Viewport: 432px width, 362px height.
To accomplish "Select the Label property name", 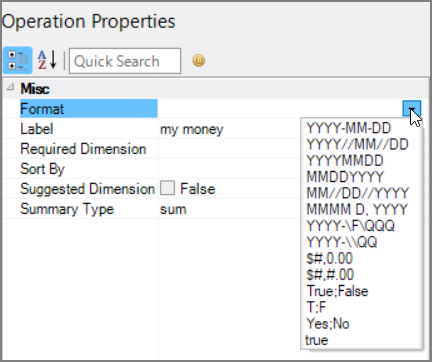I will point(37,129).
